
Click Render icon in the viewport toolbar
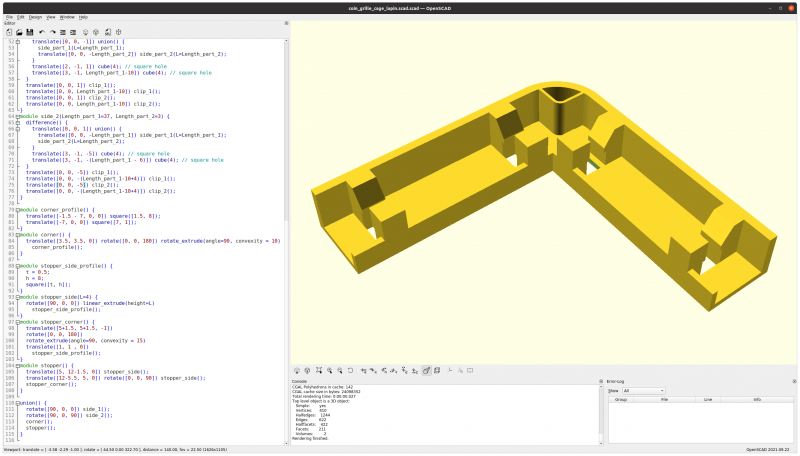click(307, 371)
